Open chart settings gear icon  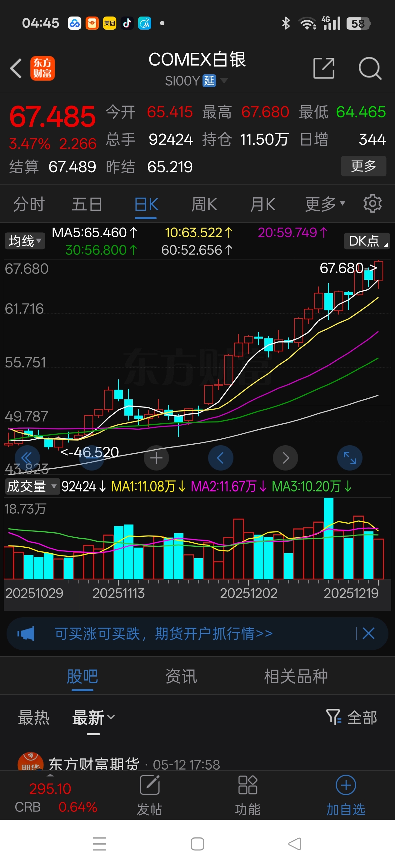click(x=372, y=203)
